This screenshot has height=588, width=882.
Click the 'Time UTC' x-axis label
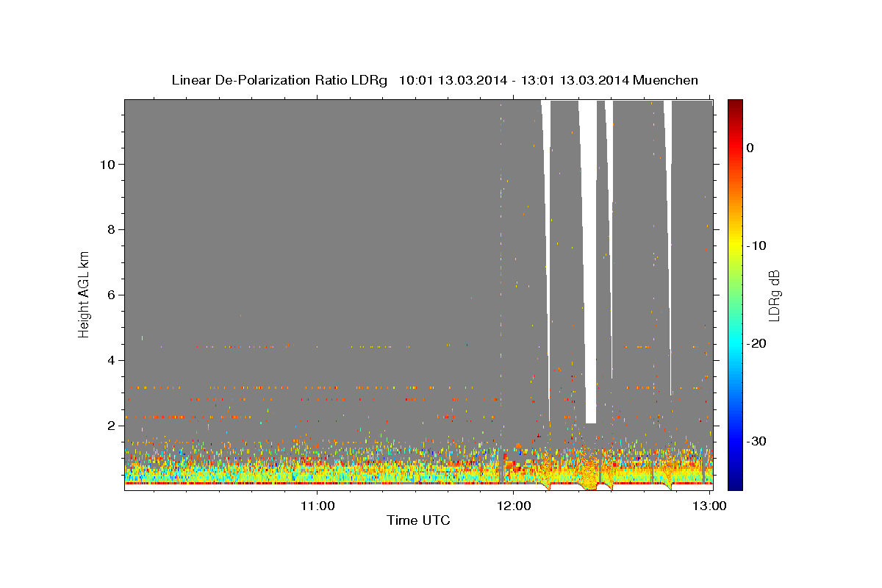[418, 520]
